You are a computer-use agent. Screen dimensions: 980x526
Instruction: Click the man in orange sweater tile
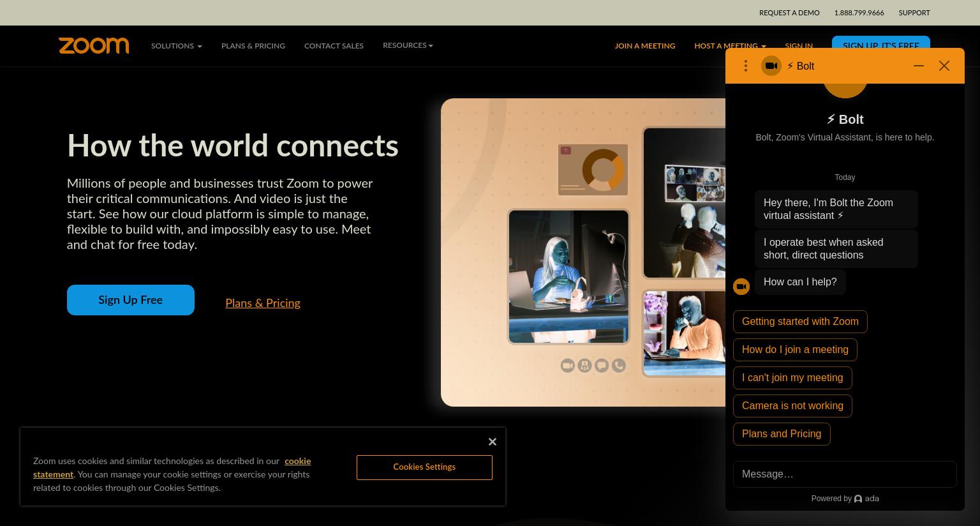click(x=684, y=333)
